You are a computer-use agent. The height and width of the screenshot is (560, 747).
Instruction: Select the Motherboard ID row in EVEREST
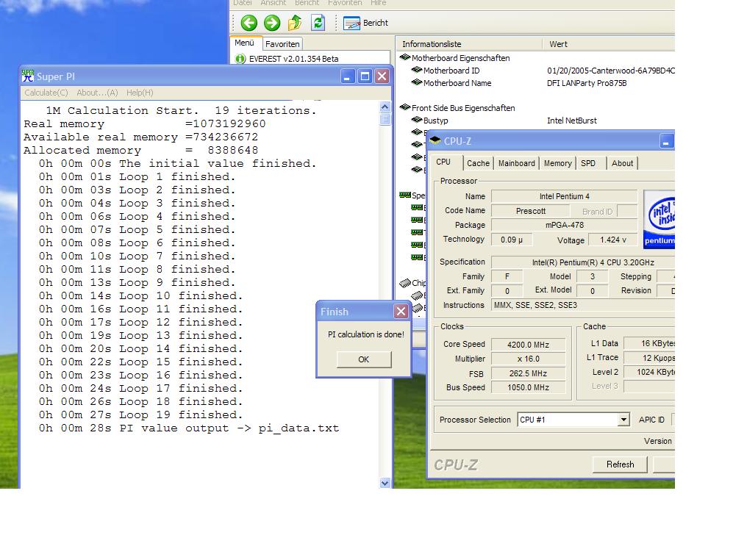click(451, 71)
